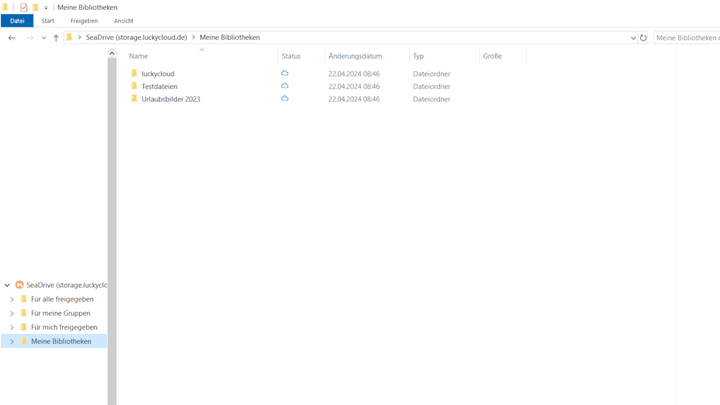
Task: Select the Testdateien folder icon
Action: [x=134, y=86]
